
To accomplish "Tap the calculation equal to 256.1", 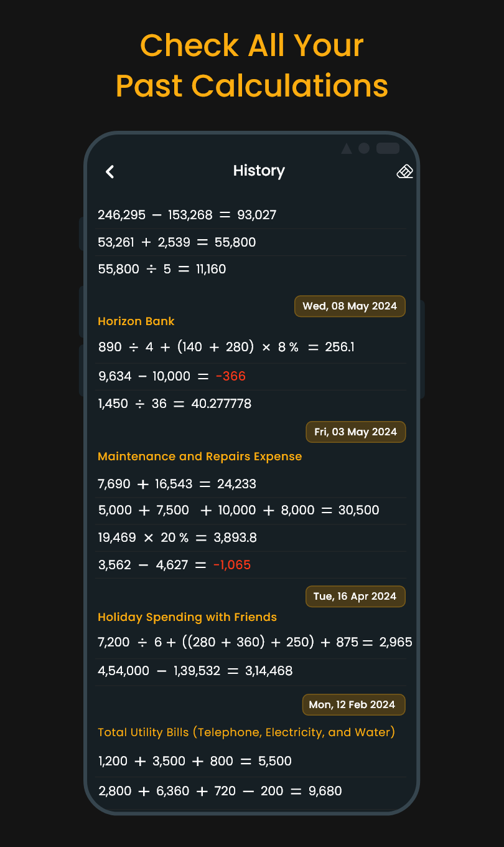I will click(x=226, y=347).
